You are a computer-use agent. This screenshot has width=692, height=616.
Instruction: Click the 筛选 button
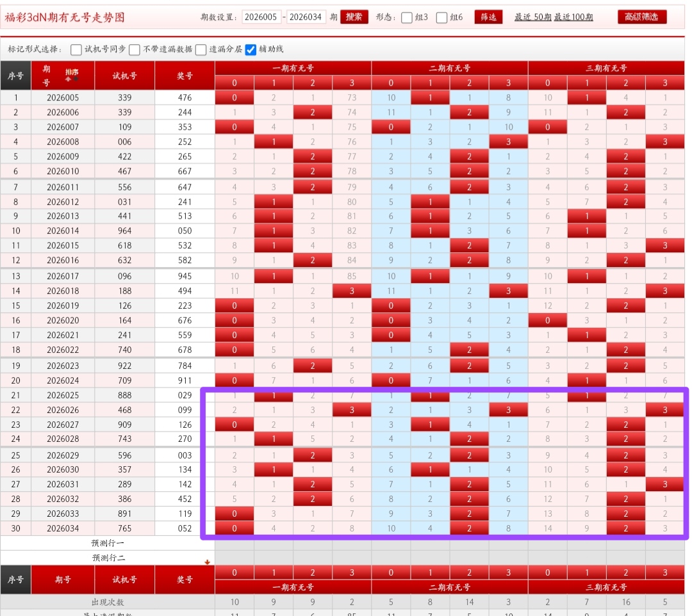pyautogui.click(x=488, y=17)
